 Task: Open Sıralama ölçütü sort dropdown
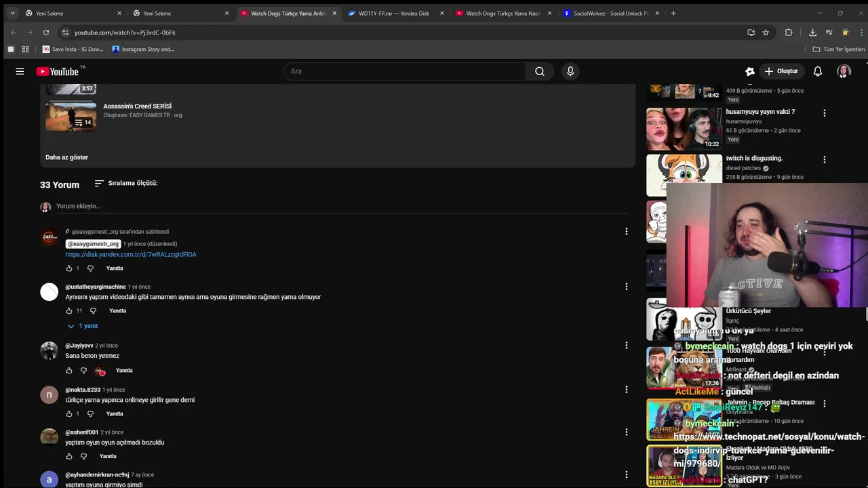[126, 183]
